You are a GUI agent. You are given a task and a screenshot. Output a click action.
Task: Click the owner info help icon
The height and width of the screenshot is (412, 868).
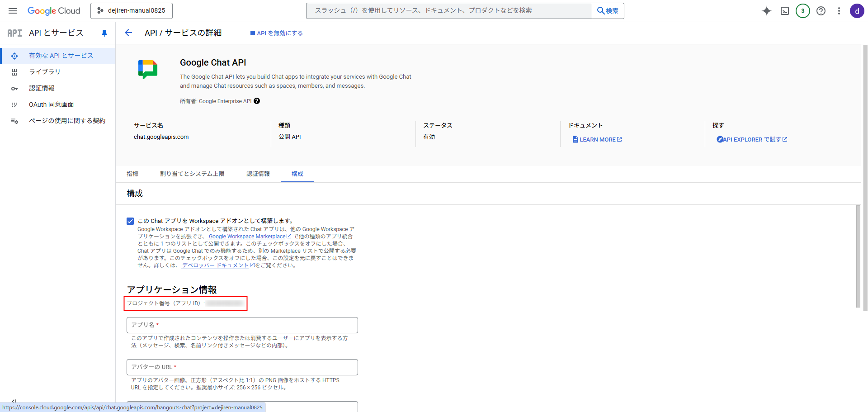pyautogui.click(x=257, y=101)
